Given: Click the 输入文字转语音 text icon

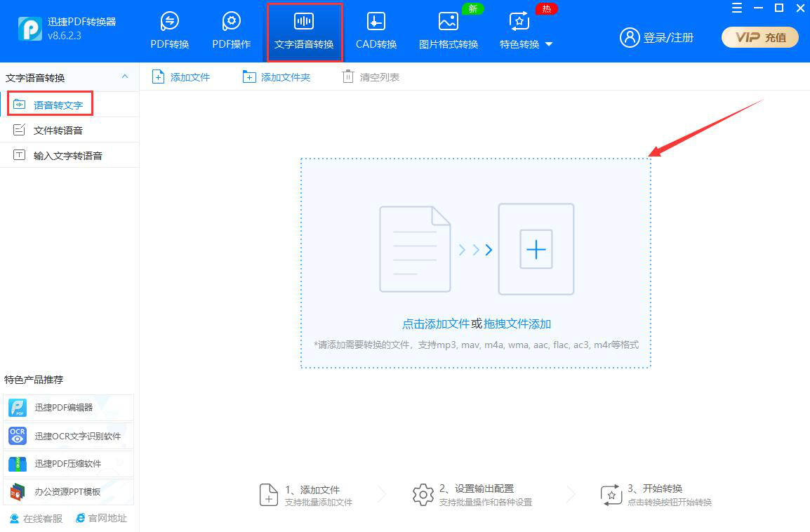Looking at the screenshot, I should tap(19, 155).
